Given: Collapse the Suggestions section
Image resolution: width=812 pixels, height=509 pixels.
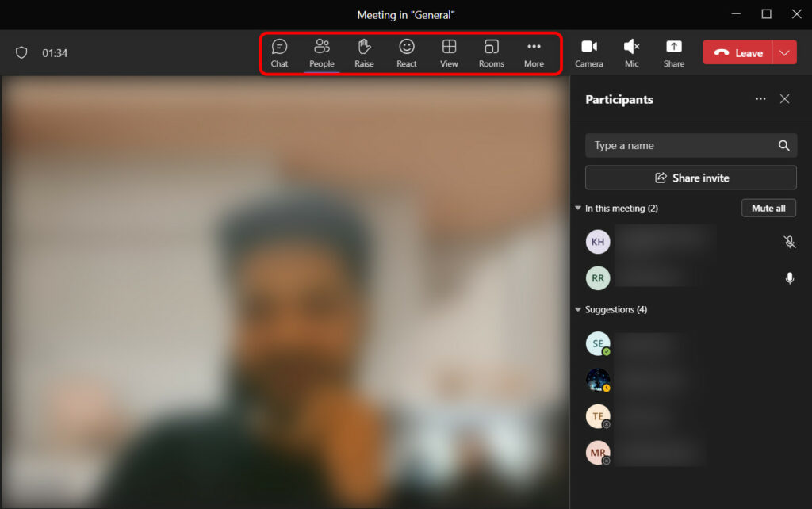Looking at the screenshot, I should [577, 309].
